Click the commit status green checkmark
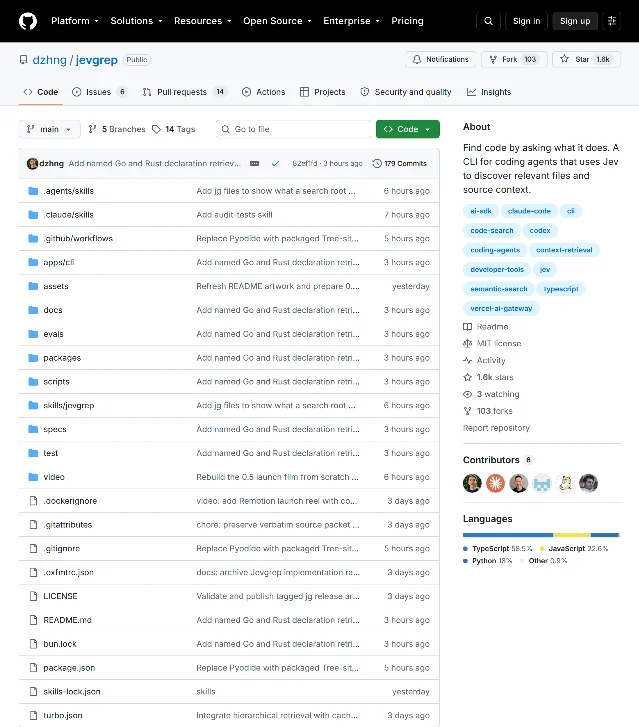Viewport: 639px width, 727px height. pyautogui.click(x=275, y=163)
